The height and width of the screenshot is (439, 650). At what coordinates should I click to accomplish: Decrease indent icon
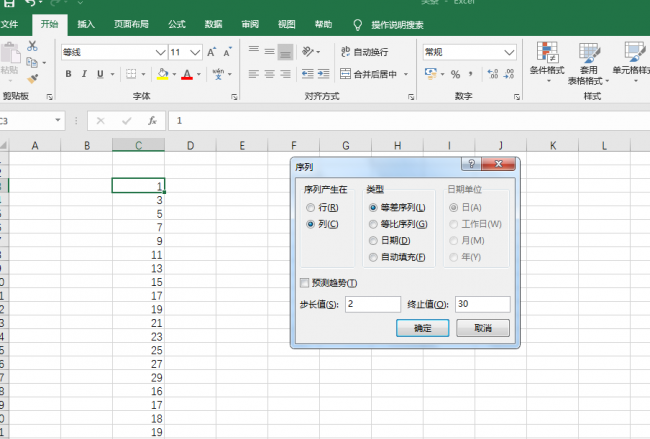coord(308,74)
